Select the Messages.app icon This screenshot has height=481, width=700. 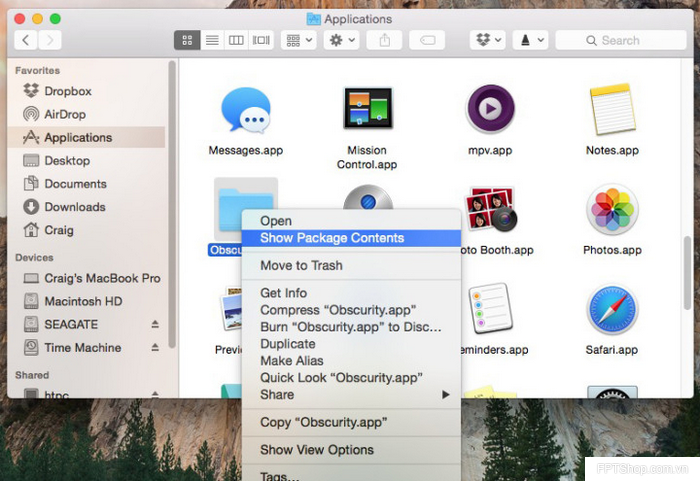tap(246, 110)
